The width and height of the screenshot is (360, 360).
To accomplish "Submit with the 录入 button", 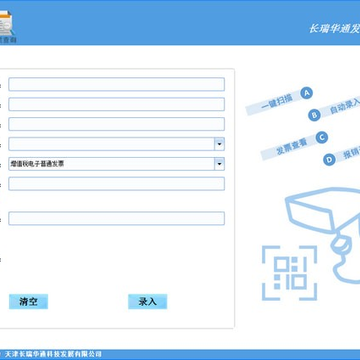I will click(x=147, y=302).
